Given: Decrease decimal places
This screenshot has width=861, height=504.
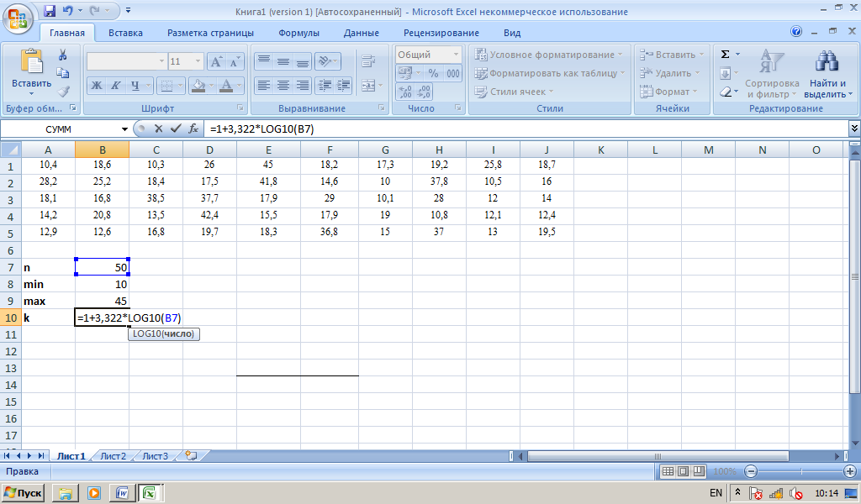Looking at the screenshot, I should (x=424, y=92).
